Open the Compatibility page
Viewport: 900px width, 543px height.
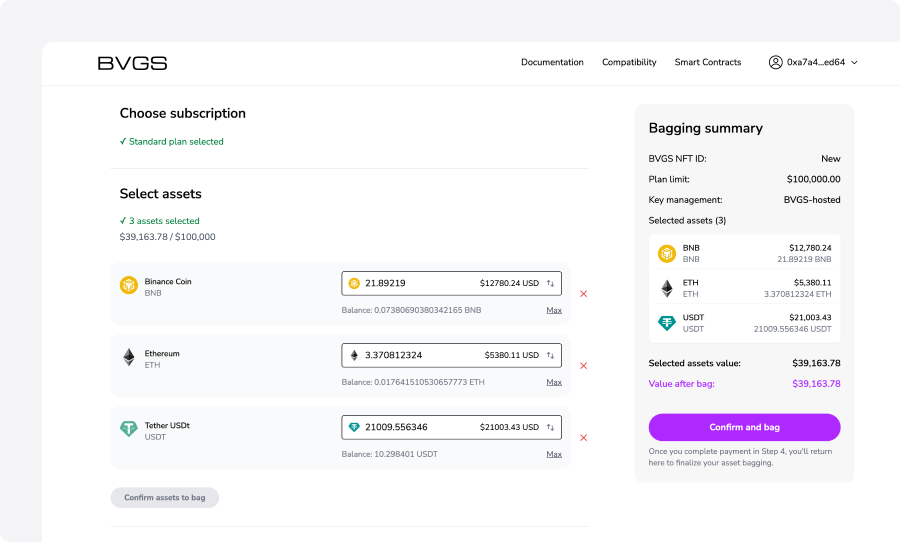click(629, 62)
